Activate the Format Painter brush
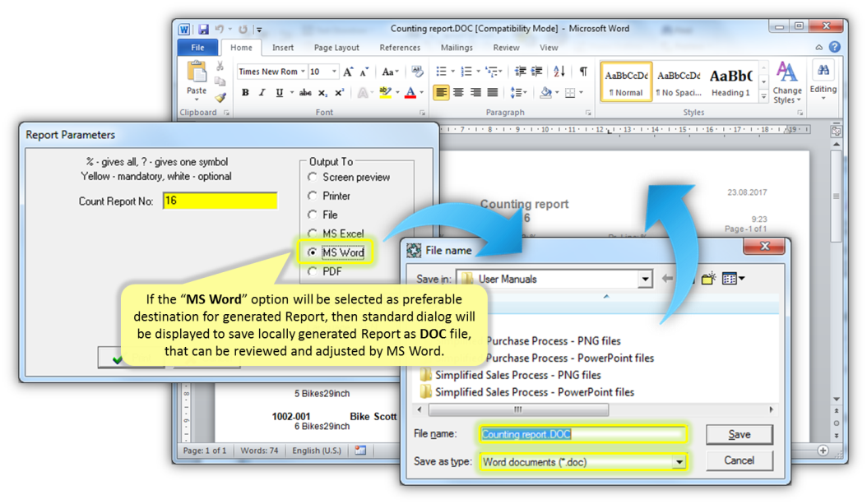The height and width of the screenshot is (504, 867). (x=220, y=98)
